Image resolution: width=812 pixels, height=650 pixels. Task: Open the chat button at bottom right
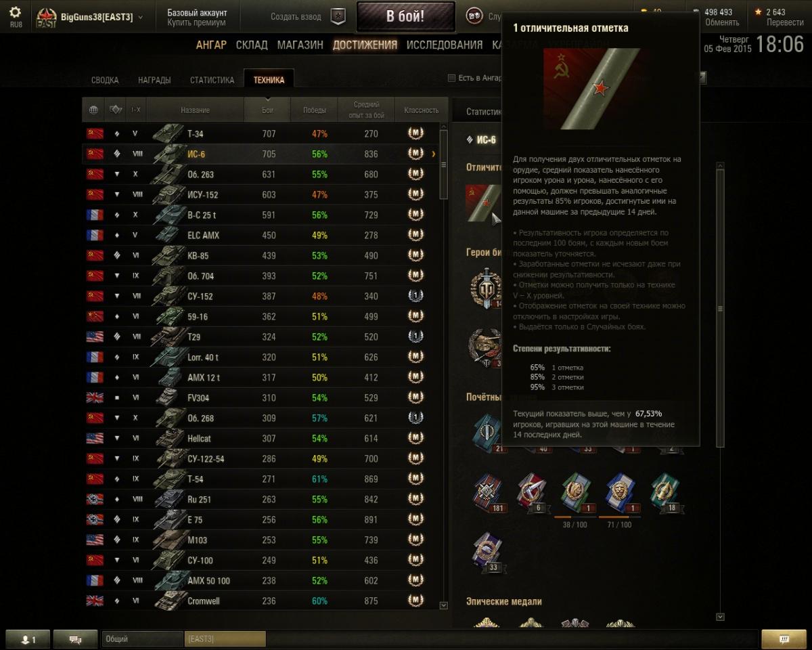coord(784,639)
